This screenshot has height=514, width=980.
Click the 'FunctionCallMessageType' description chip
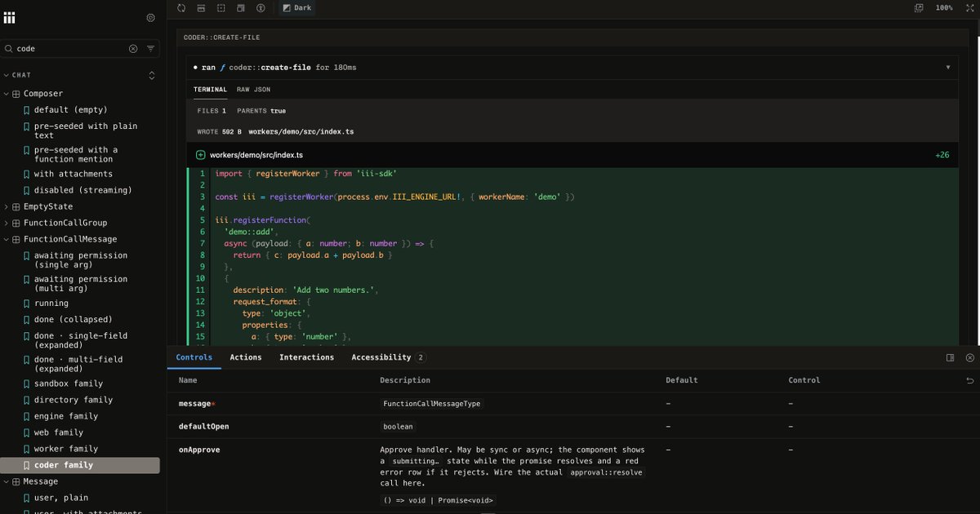432,404
